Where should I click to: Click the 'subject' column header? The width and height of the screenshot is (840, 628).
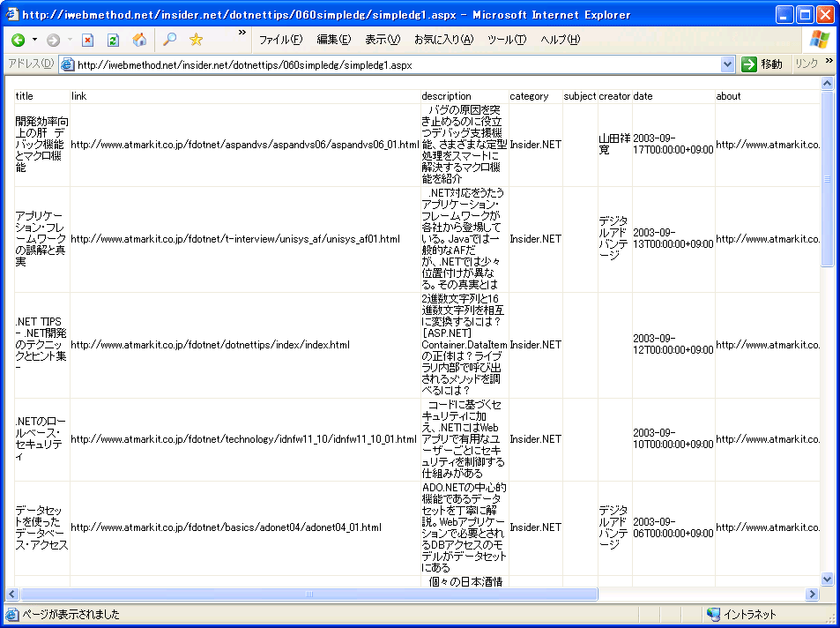click(580, 96)
